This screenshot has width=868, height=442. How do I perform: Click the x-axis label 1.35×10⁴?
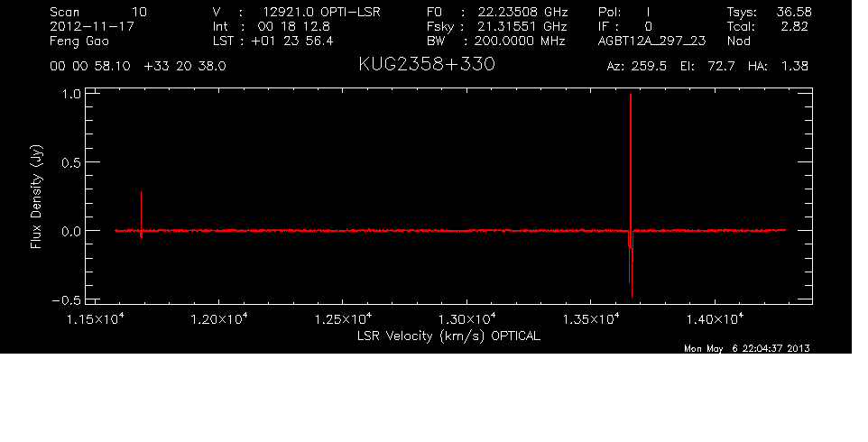tap(591, 319)
